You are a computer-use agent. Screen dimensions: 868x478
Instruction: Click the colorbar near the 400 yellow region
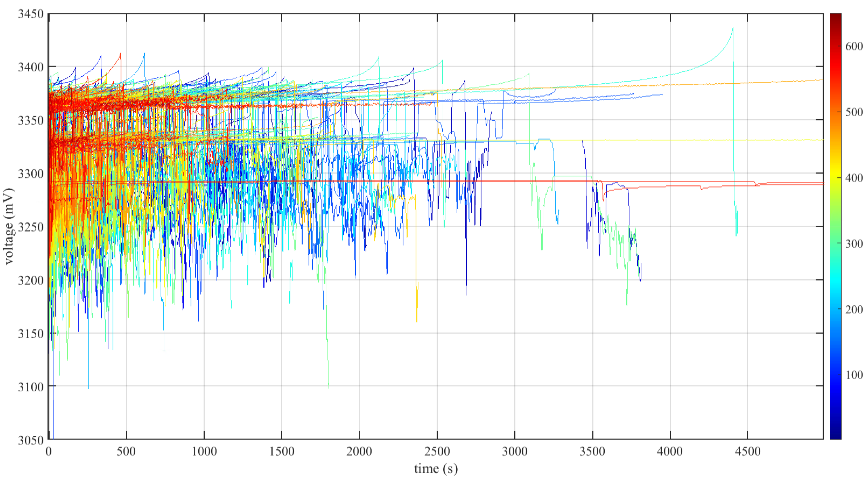(835, 177)
